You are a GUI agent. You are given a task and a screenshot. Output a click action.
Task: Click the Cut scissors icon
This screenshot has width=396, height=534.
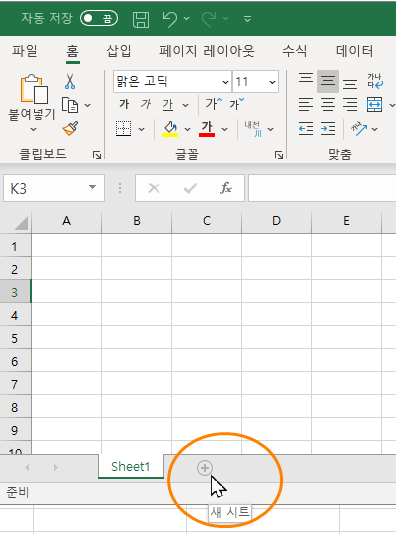pyautogui.click(x=70, y=81)
